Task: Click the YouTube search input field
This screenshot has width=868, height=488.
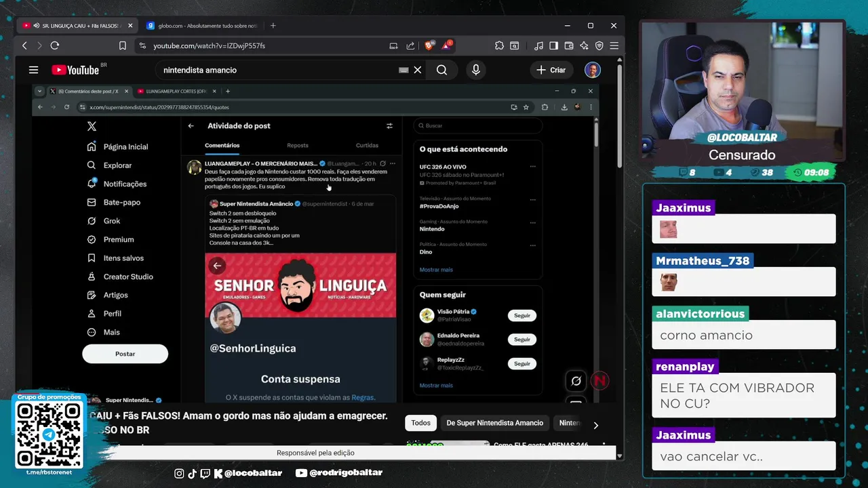Action: tap(278, 70)
